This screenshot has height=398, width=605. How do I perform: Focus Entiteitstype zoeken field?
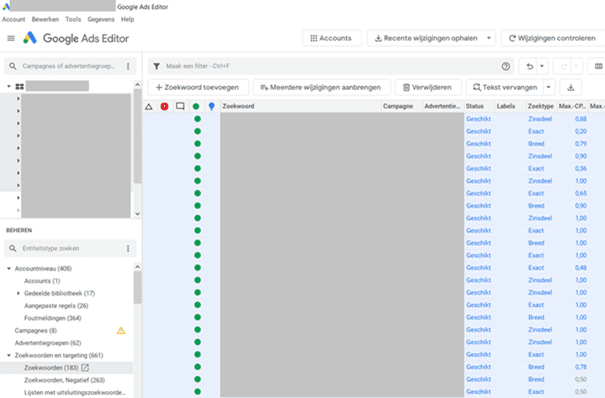[69, 248]
